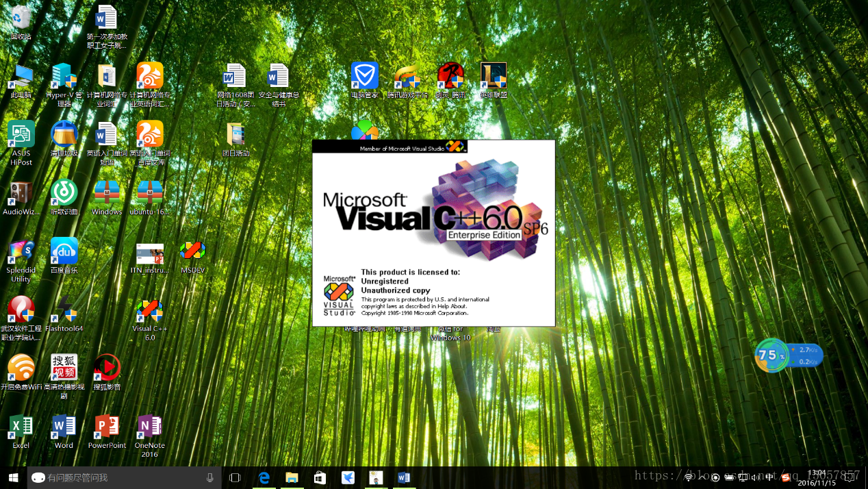Open 电脑管家 (Tencent PC Manager)
The width and height of the screenshot is (868, 489).
tap(364, 75)
